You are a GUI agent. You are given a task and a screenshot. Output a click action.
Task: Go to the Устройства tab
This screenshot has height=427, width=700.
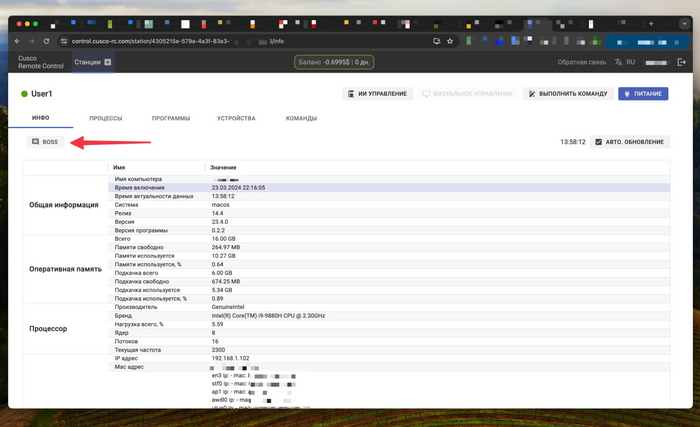point(236,118)
